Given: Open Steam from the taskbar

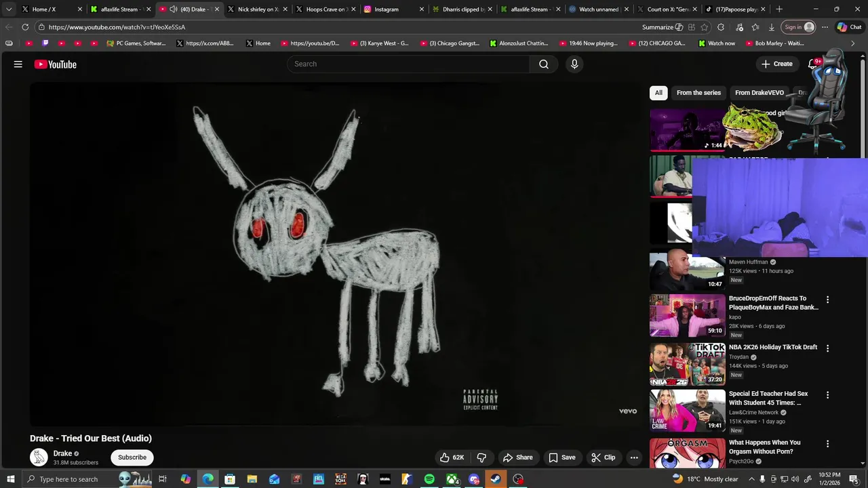Looking at the screenshot, I should point(496,479).
